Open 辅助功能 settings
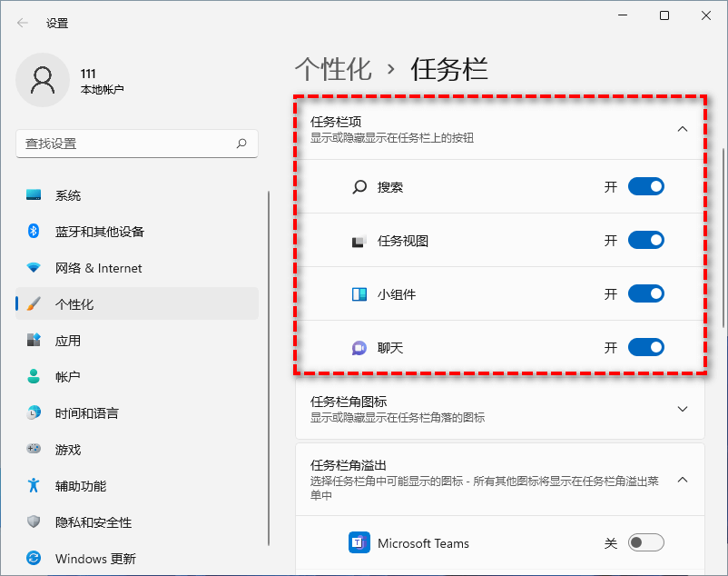Viewport: 728px width, 576px height. [x=137, y=485]
